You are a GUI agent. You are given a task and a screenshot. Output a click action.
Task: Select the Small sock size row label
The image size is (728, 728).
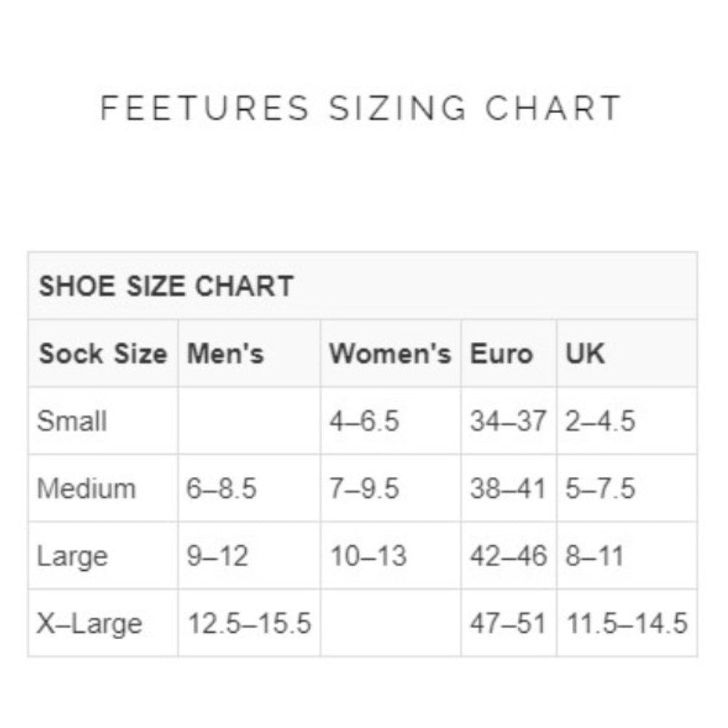pyautogui.click(x=72, y=422)
